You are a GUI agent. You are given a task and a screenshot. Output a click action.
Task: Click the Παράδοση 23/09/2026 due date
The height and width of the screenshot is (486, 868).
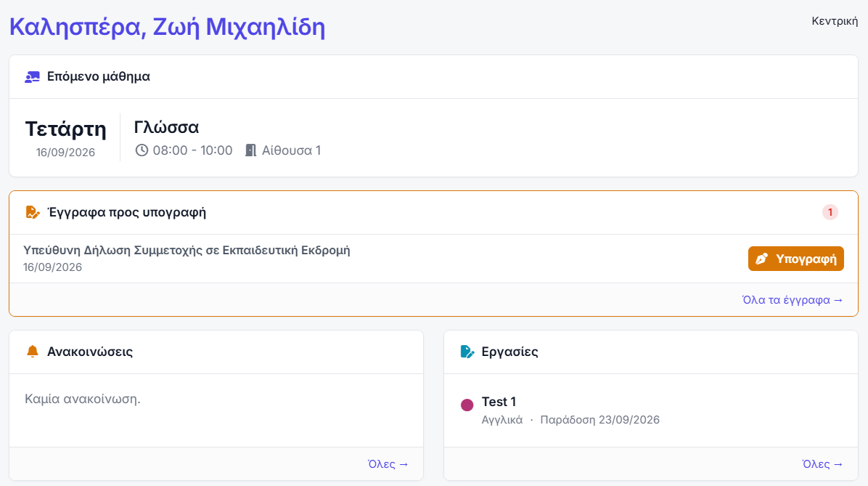tap(600, 419)
